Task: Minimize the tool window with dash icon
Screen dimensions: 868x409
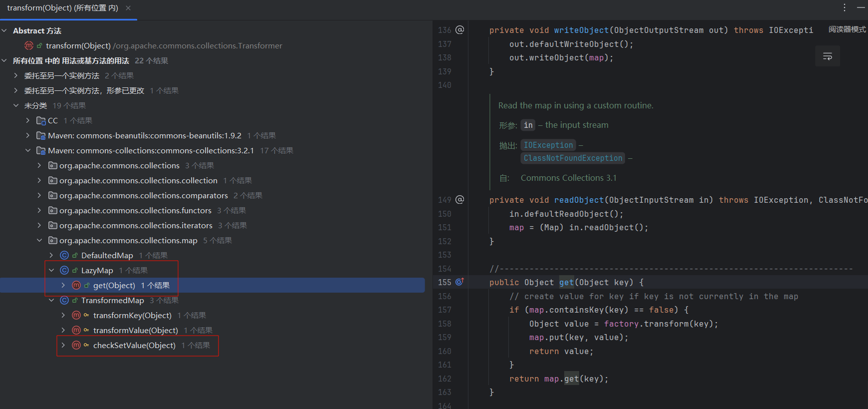Action: point(861,8)
